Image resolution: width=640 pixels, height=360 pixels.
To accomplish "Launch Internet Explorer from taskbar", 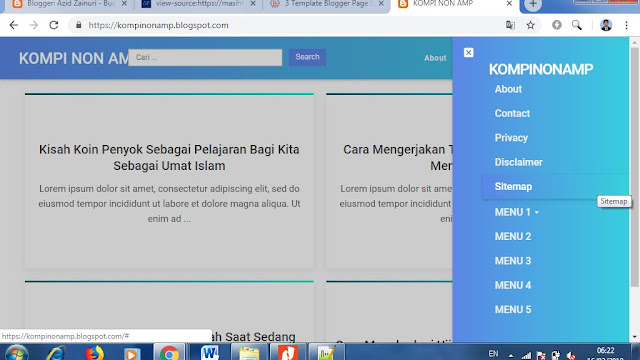I will pyautogui.click(x=56, y=352).
